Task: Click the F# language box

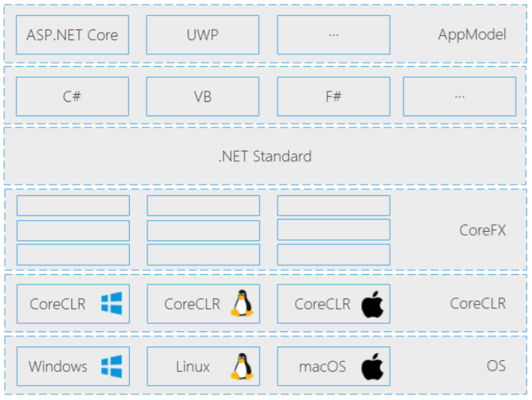Action: pos(333,96)
